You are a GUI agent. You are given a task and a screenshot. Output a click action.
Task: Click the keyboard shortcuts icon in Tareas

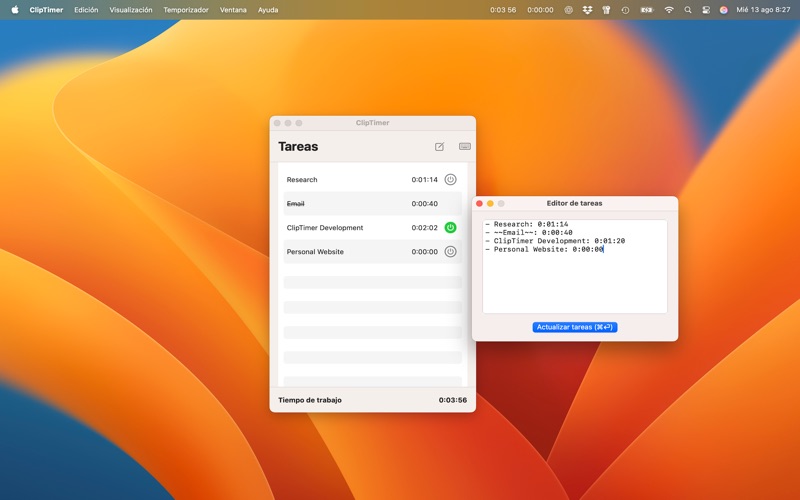(x=465, y=146)
